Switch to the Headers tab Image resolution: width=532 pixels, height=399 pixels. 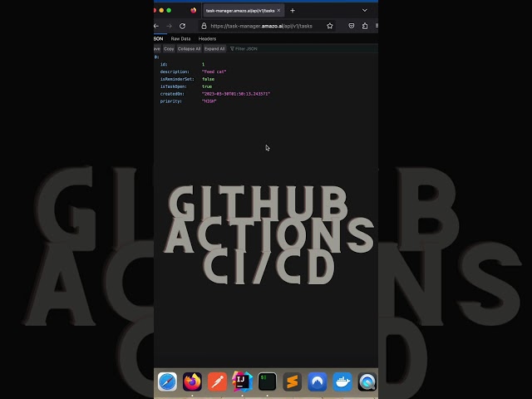point(207,39)
